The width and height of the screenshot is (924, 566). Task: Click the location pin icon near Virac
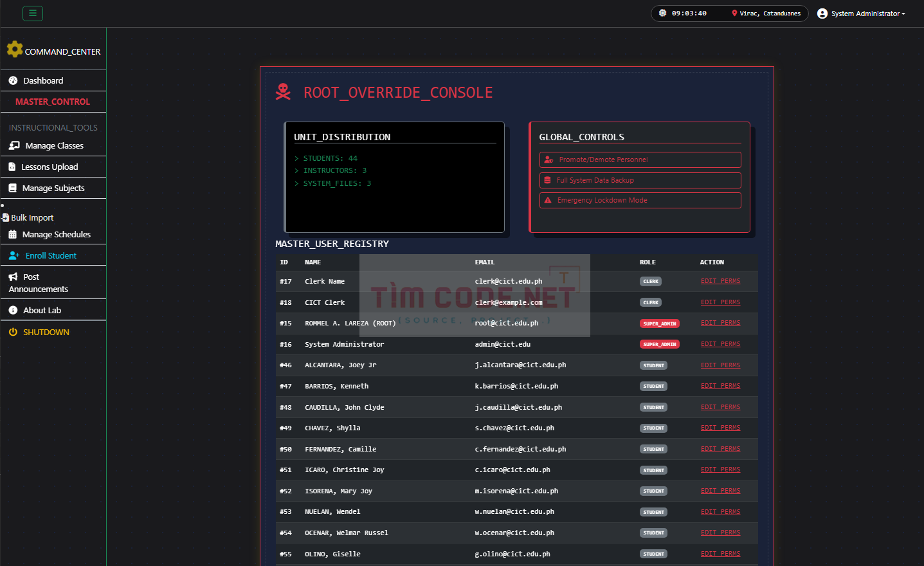[734, 13]
